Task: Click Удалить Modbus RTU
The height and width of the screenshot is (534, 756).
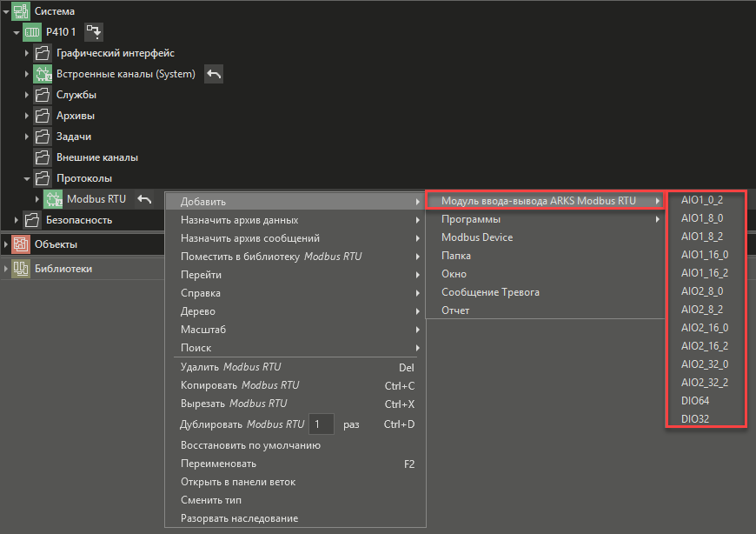Action: click(x=295, y=367)
